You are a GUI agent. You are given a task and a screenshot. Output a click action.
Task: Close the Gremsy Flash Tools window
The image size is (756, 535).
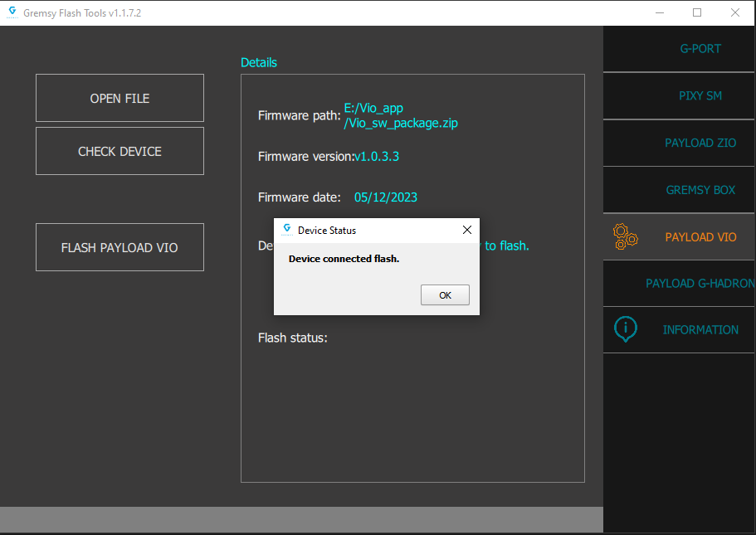[x=735, y=12]
